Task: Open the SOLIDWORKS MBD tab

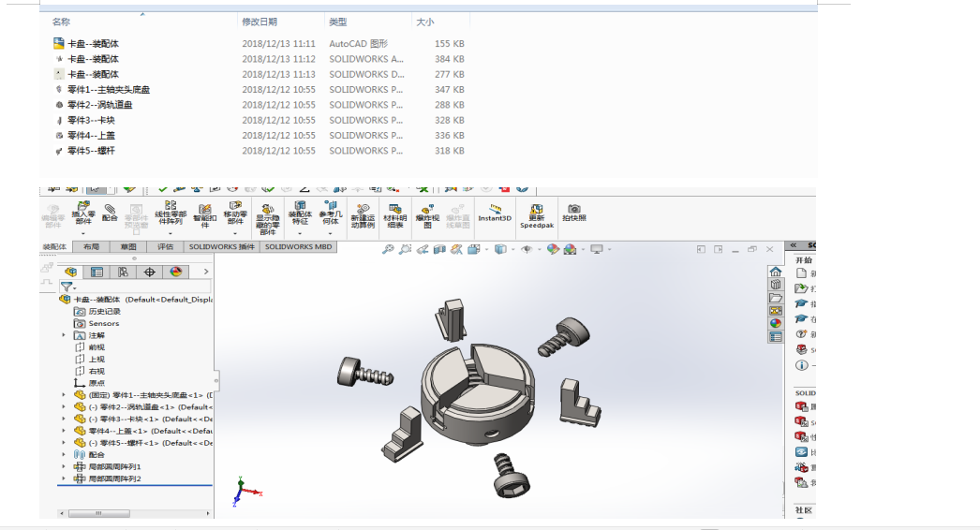Action: pos(298,247)
